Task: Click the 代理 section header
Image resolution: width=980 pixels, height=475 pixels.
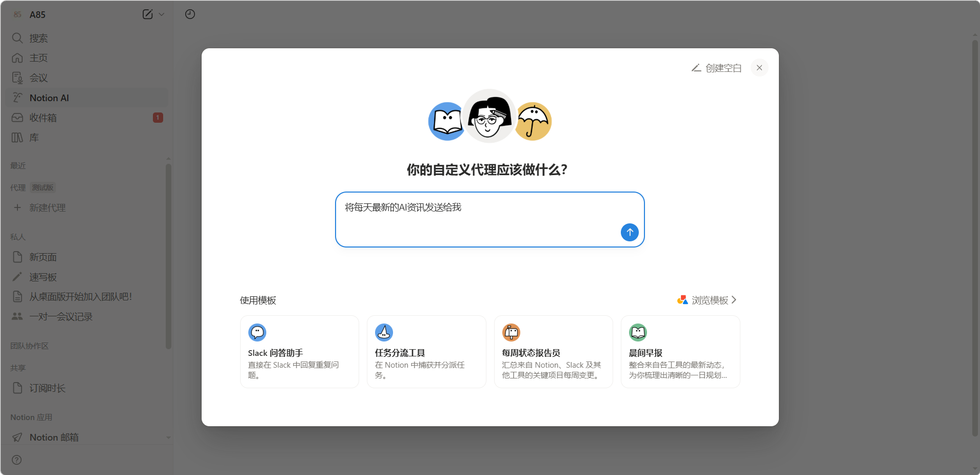Action: coord(18,188)
